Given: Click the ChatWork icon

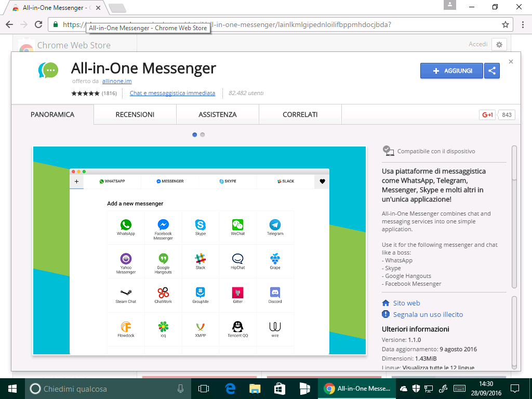Looking at the screenshot, I should [x=163, y=292].
